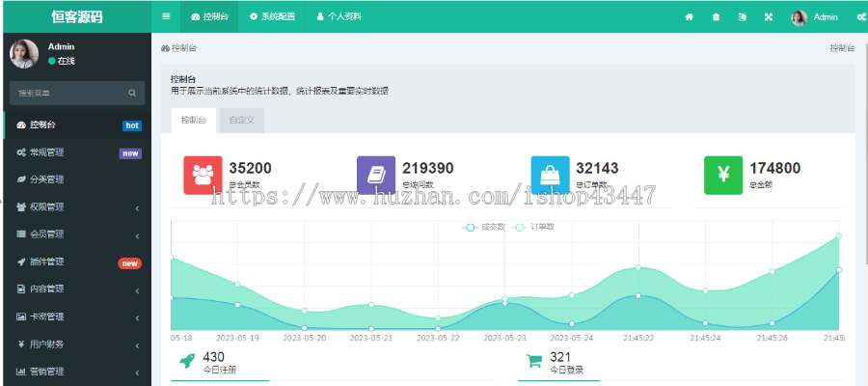Click the rocket icon beside 今日注册

[x=187, y=361]
